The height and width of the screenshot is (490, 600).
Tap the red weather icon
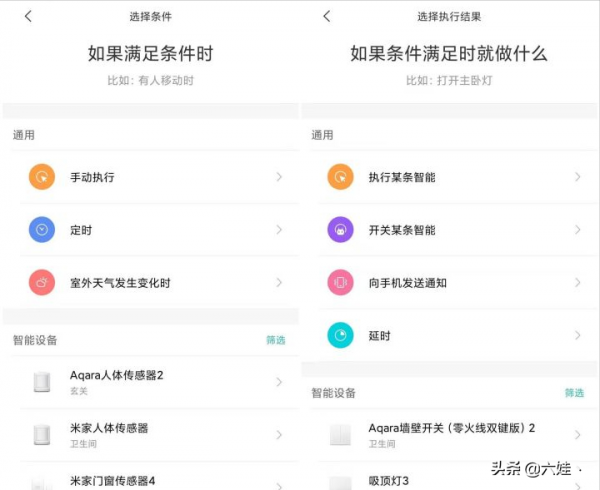[x=42, y=282]
